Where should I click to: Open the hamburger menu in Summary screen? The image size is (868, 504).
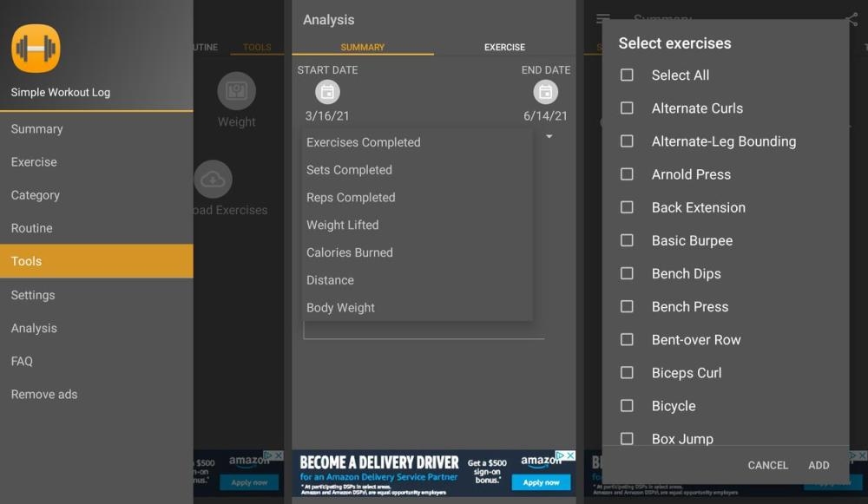click(x=602, y=19)
